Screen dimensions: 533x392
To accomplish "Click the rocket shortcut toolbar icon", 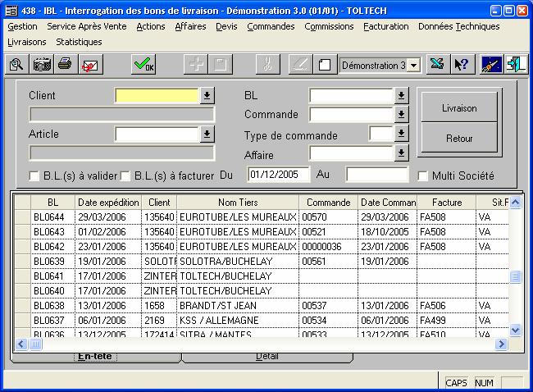I will pyautogui.click(x=491, y=64).
